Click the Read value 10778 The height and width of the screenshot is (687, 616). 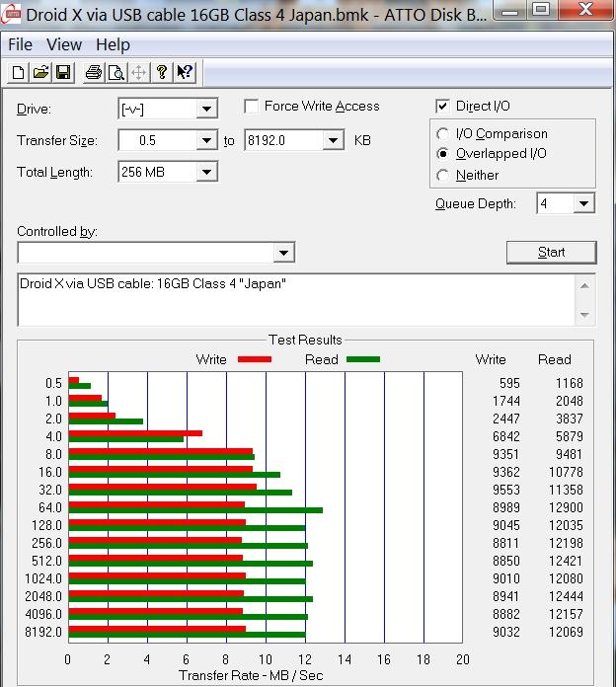(x=566, y=472)
